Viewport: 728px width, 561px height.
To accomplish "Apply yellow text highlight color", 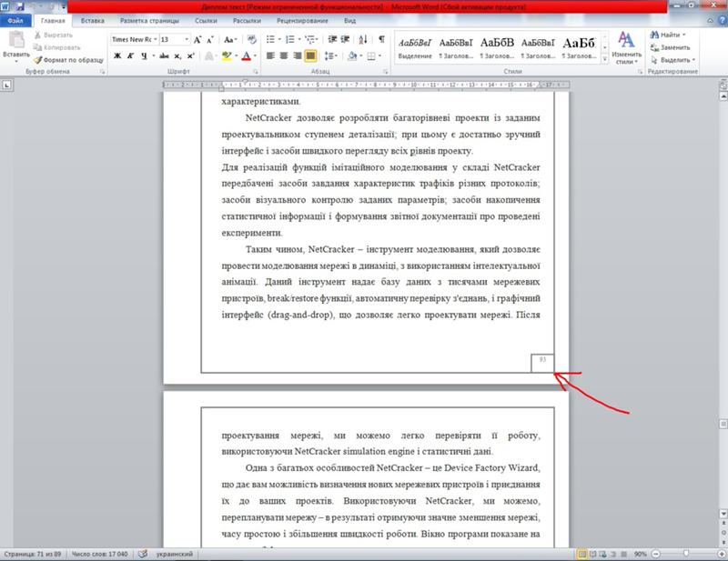I will pyautogui.click(x=226, y=56).
